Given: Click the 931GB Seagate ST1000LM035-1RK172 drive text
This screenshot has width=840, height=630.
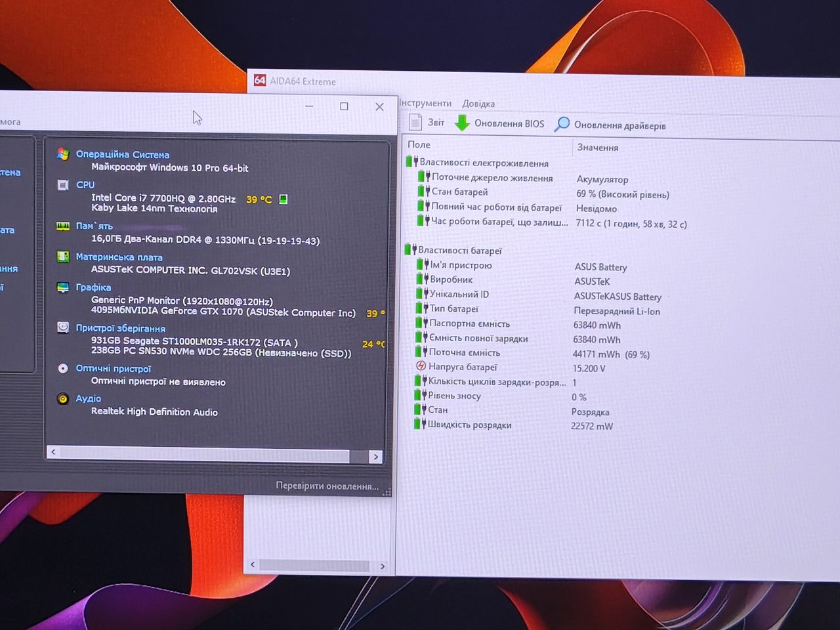Looking at the screenshot, I should (194, 341).
